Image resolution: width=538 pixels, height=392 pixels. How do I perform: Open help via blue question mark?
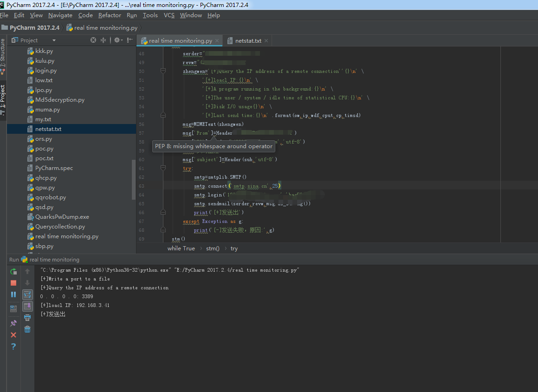13,346
